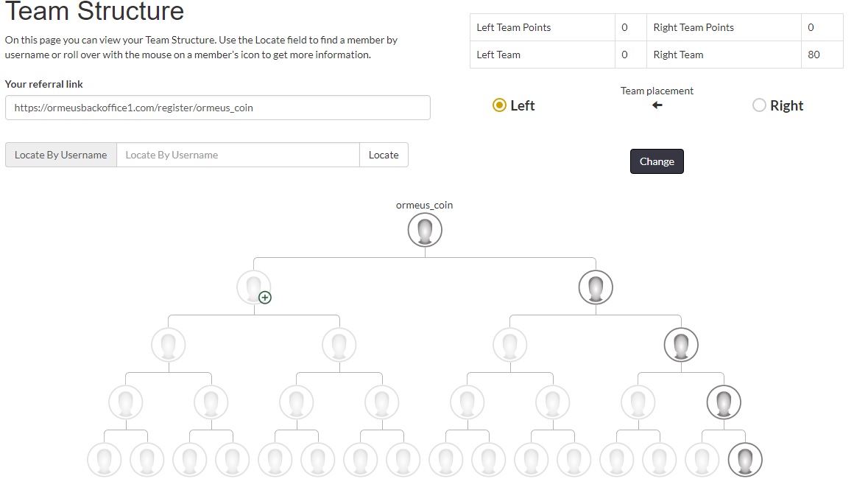Click the leftmost empty avatar in fourth row
Viewport: 868px width, 490px height.
(125, 402)
